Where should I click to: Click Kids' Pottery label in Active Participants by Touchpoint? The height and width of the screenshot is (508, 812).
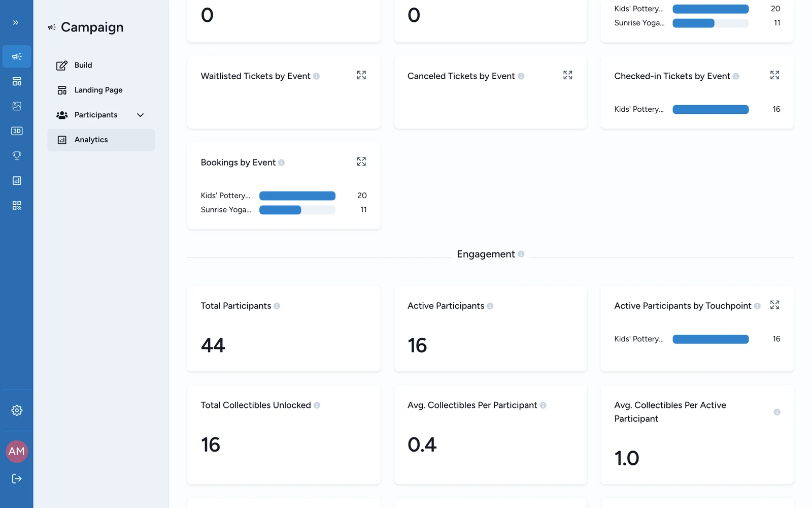click(639, 339)
